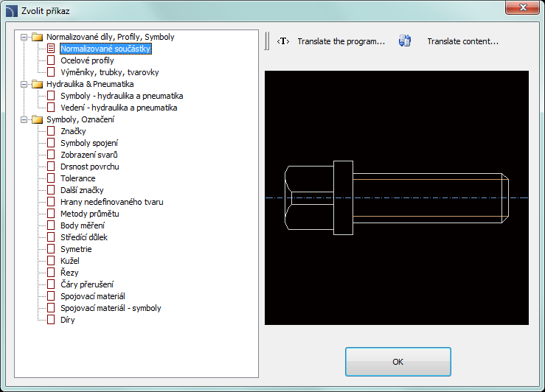Select Kužel entry
Viewport: 545px width, 392px height.
pos(70,261)
